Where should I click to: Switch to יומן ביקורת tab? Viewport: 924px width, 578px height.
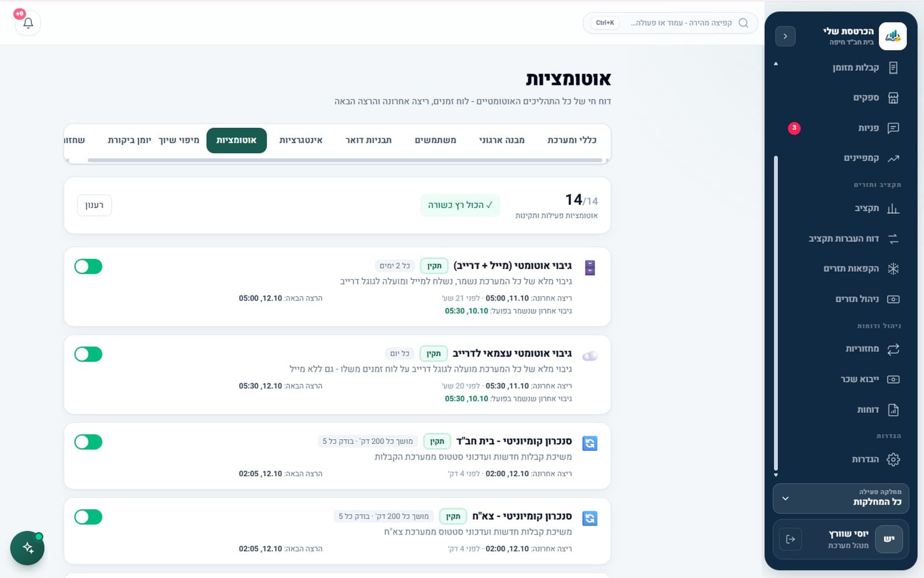click(x=129, y=140)
